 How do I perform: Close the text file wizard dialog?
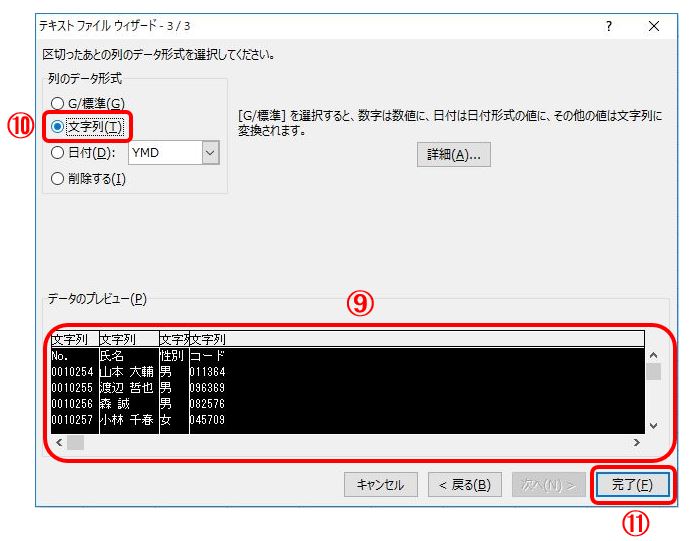pos(654,26)
